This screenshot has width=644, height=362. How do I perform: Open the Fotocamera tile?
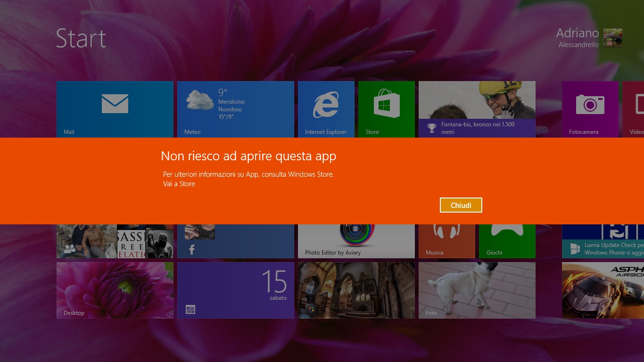pos(590,109)
